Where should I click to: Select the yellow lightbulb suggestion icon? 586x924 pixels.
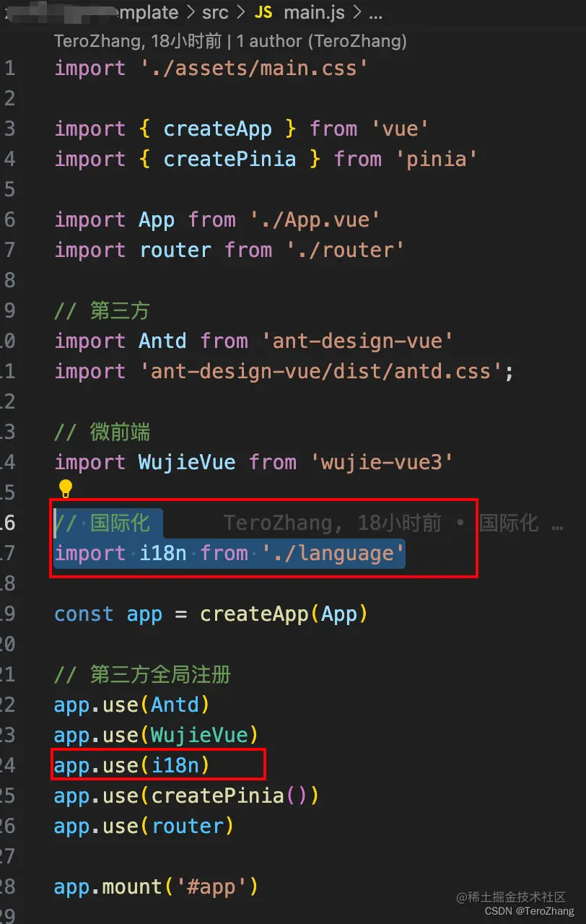pos(66,489)
